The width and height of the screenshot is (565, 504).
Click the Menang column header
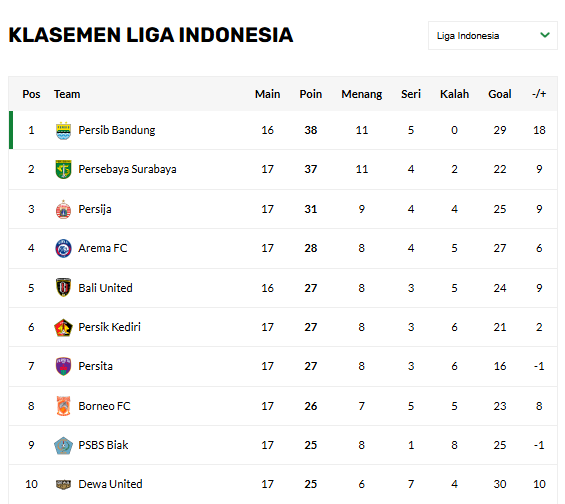(x=361, y=94)
